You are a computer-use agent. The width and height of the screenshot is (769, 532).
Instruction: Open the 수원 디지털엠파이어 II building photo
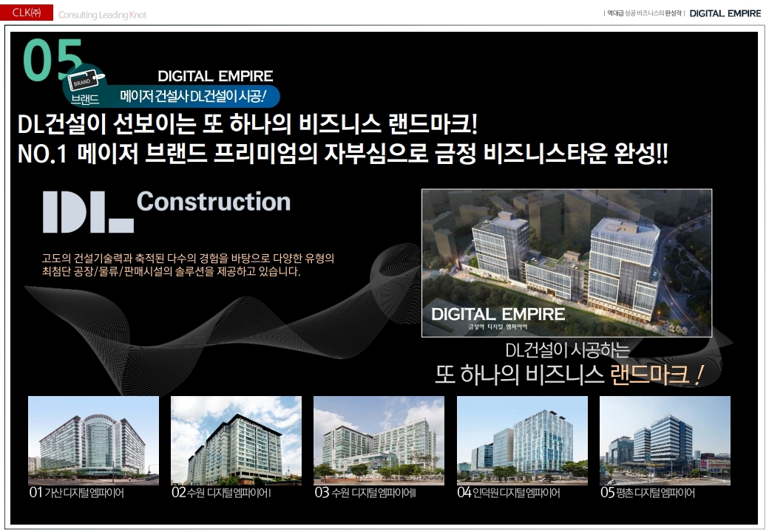pyautogui.click(x=379, y=440)
